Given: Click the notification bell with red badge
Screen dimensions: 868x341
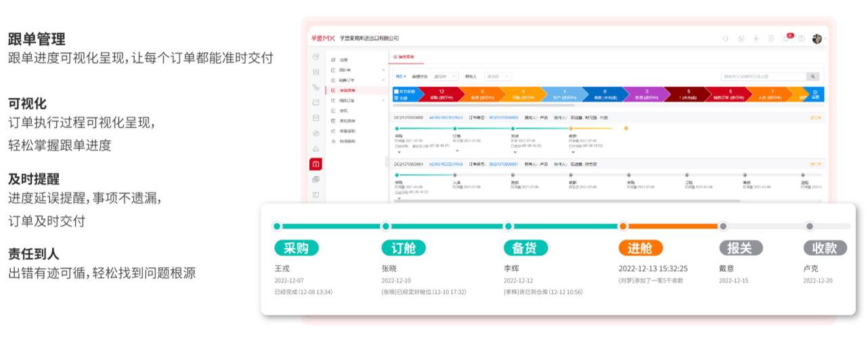Looking at the screenshot, I should coord(787,39).
